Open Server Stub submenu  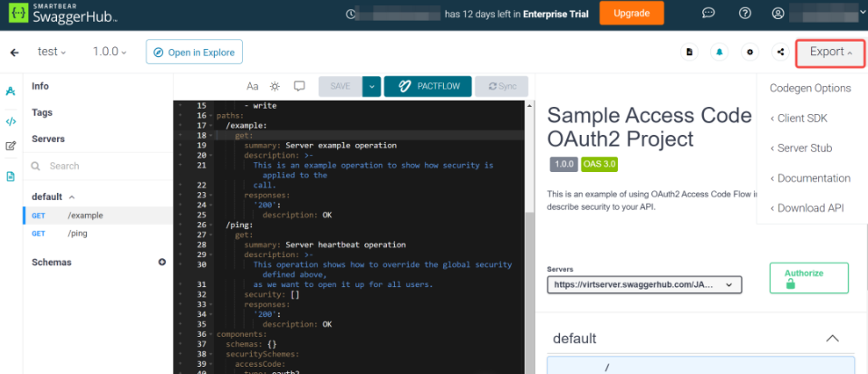coord(801,149)
